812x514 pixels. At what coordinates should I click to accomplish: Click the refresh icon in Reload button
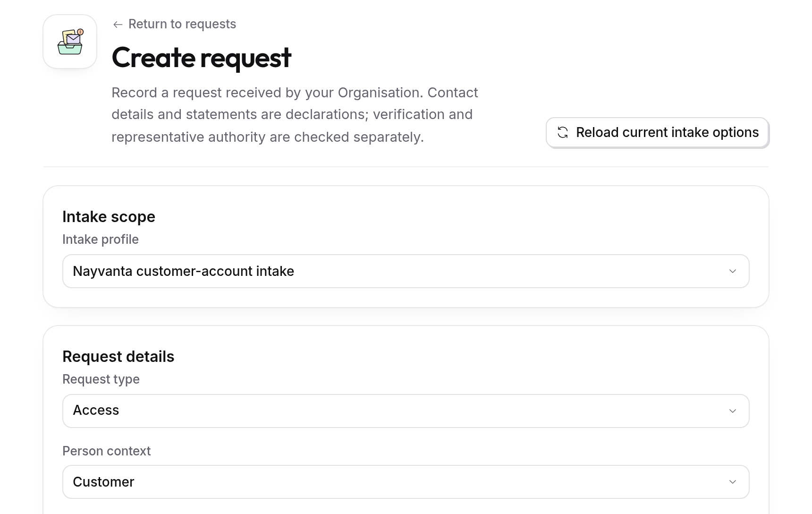click(563, 132)
